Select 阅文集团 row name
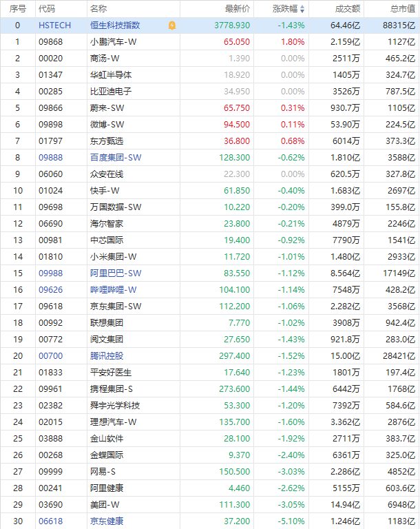 pos(107,340)
